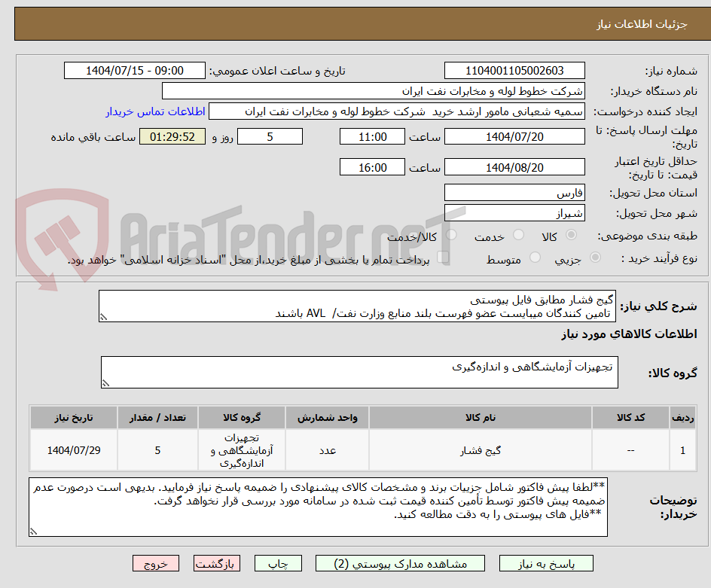Click the خروج exit button
The width and height of the screenshot is (711, 588).
156,563
